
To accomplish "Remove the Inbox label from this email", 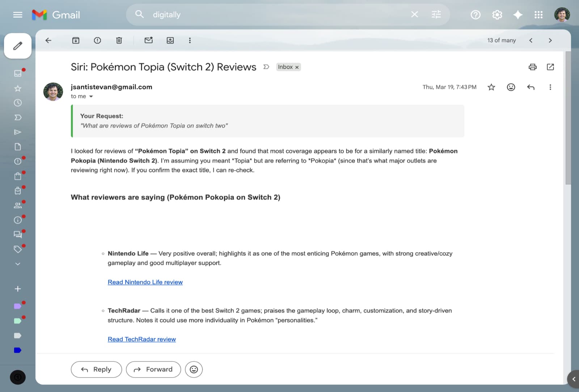I will click(297, 67).
